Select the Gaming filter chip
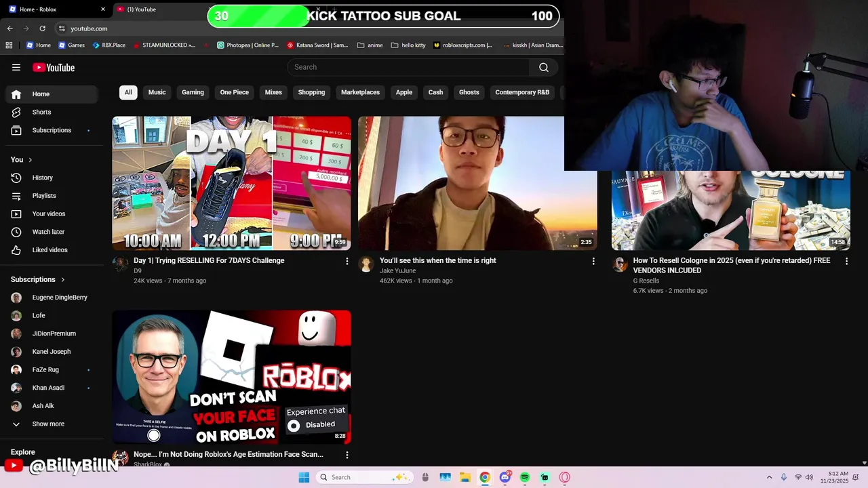This screenshot has height=488, width=868. point(193,92)
